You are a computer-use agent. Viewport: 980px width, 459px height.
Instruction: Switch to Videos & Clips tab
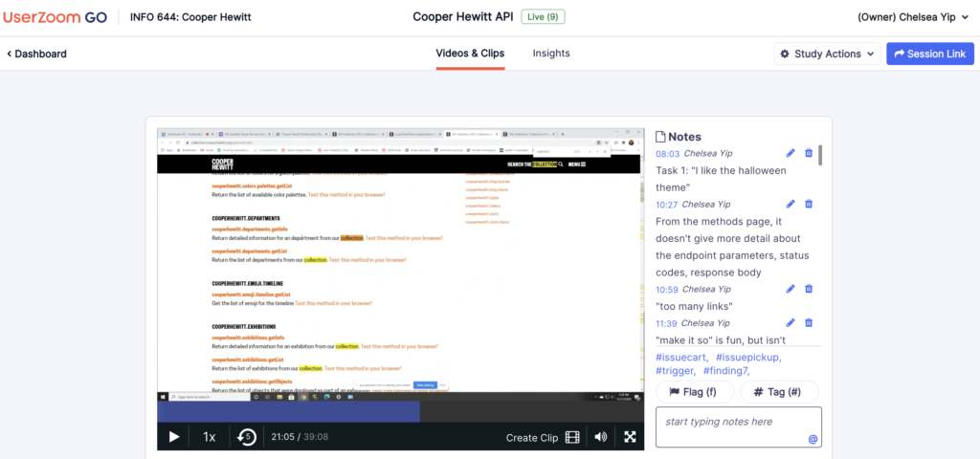470,54
